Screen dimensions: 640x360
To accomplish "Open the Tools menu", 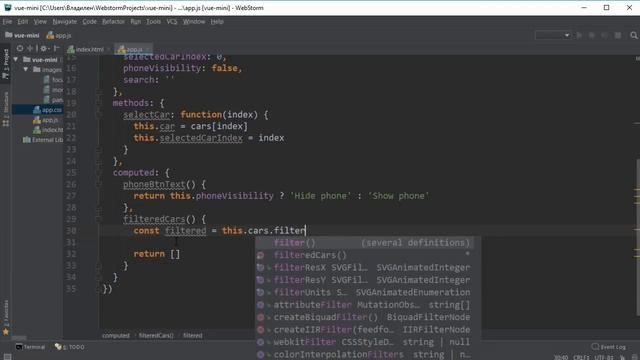I will [153, 22].
